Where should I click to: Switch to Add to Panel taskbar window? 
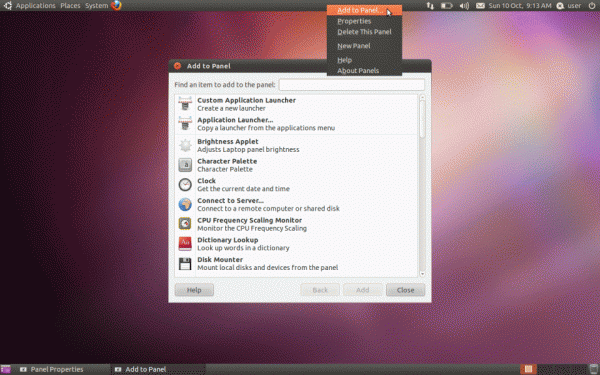158,369
